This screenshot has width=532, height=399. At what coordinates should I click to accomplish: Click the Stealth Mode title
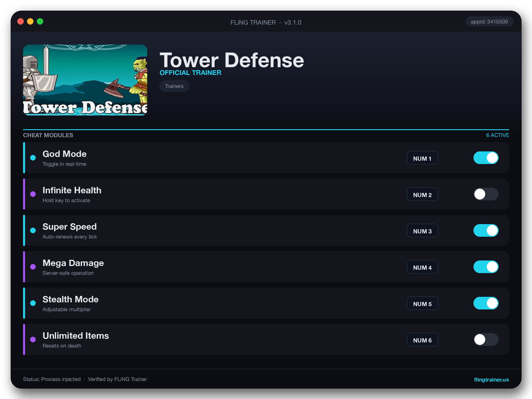coord(70,299)
